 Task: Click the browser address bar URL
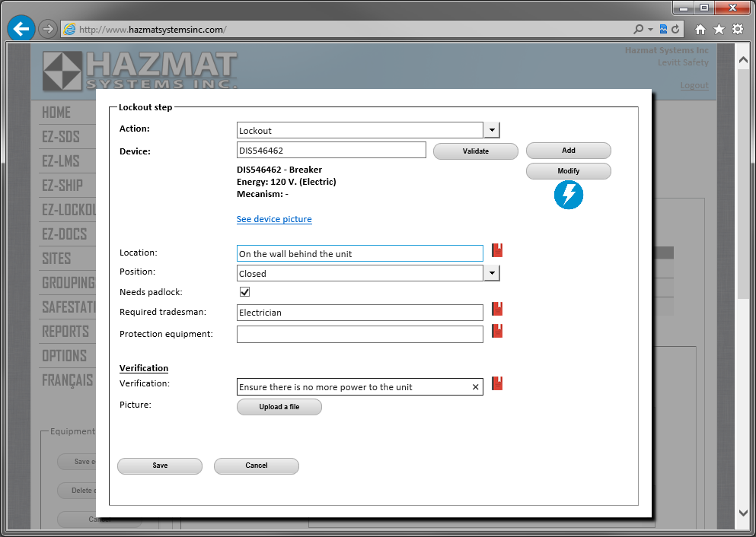(153, 30)
